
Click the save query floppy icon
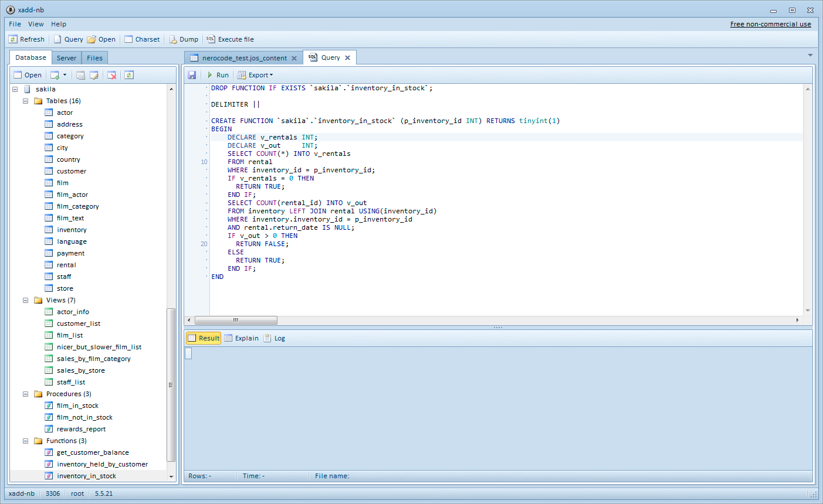click(x=192, y=75)
